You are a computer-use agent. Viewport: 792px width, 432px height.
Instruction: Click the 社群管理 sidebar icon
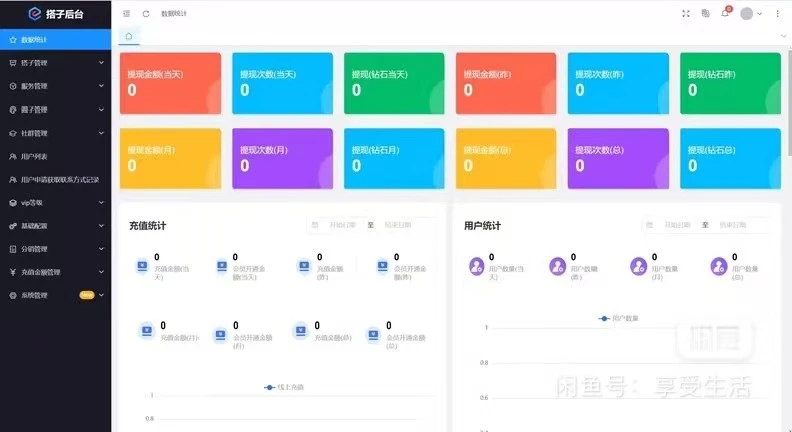coord(13,133)
